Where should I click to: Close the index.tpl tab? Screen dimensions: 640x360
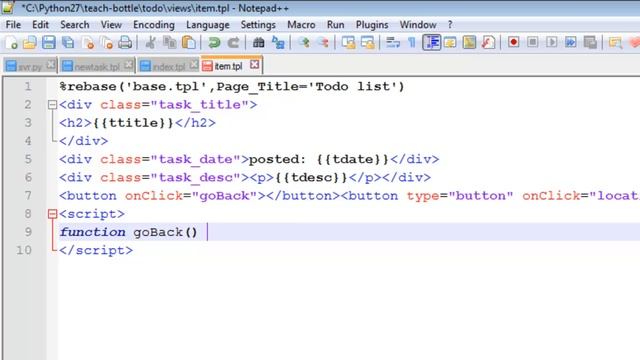[x=194, y=64]
